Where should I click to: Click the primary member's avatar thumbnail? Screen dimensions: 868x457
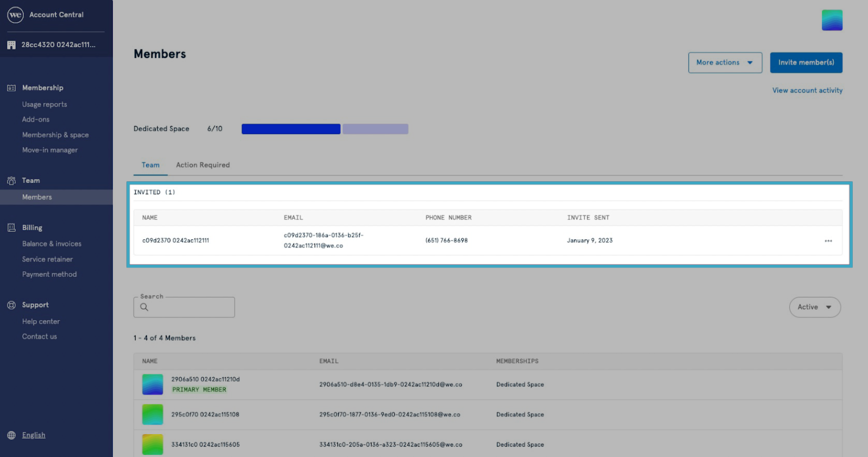coord(152,384)
